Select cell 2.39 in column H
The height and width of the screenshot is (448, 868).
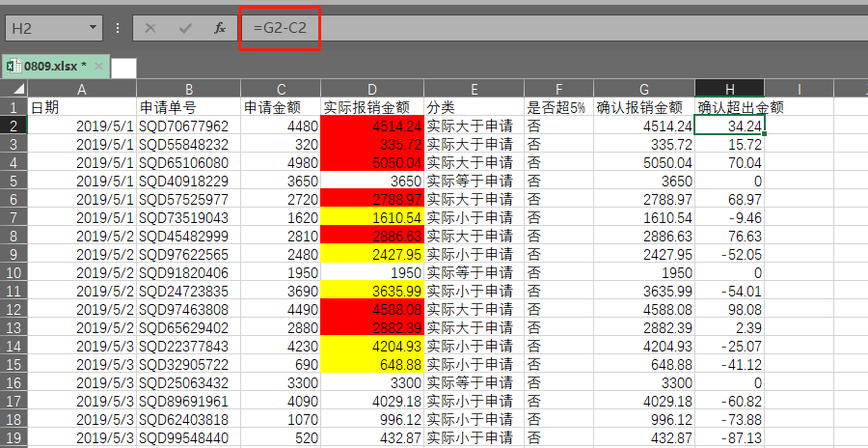[730, 327]
